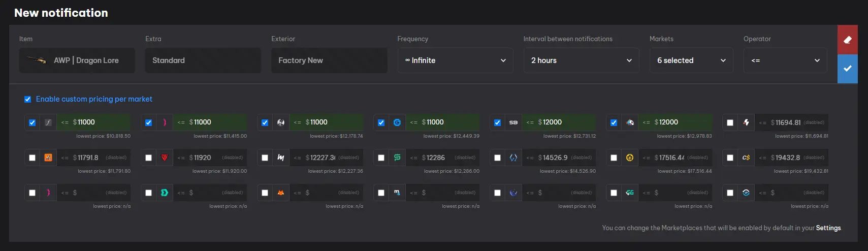The image size is (868, 251).
Task: Click the Exterior field showing Factory New
Action: point(329,60)
